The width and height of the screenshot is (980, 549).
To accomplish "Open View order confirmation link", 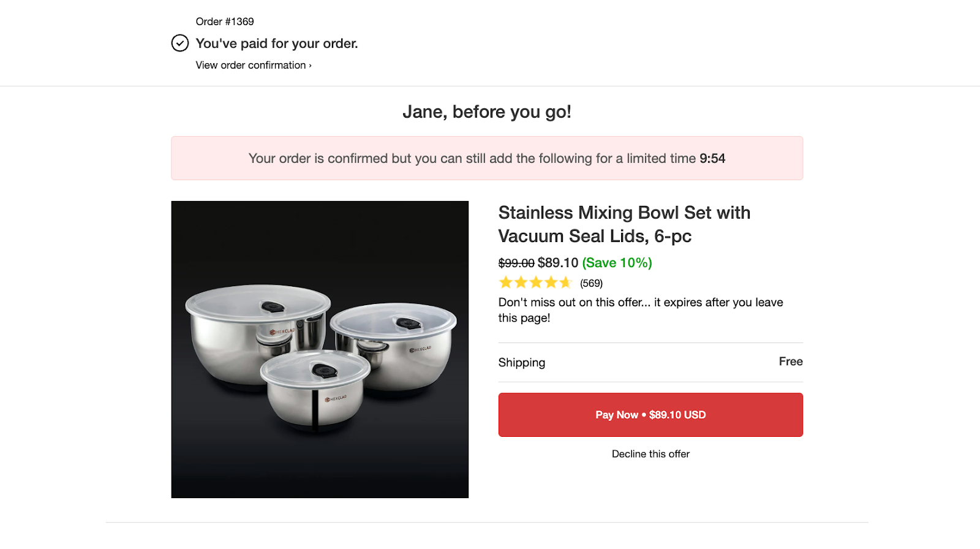I will coord(251,65).
